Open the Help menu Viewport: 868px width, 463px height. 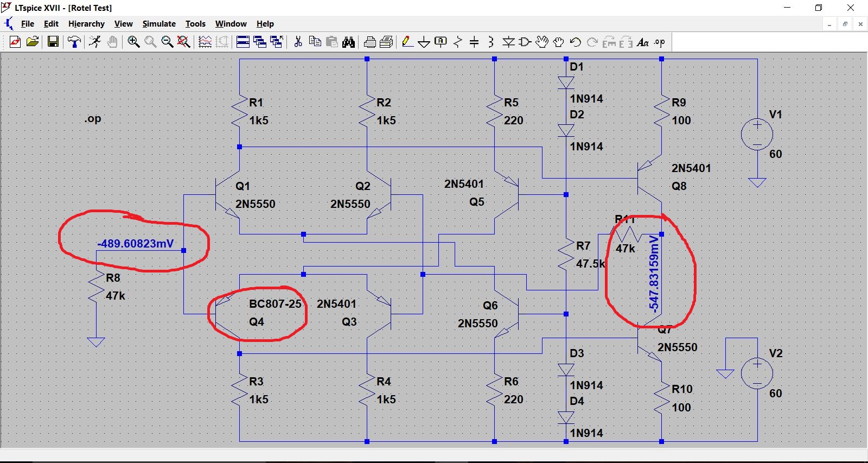(265, 24)
